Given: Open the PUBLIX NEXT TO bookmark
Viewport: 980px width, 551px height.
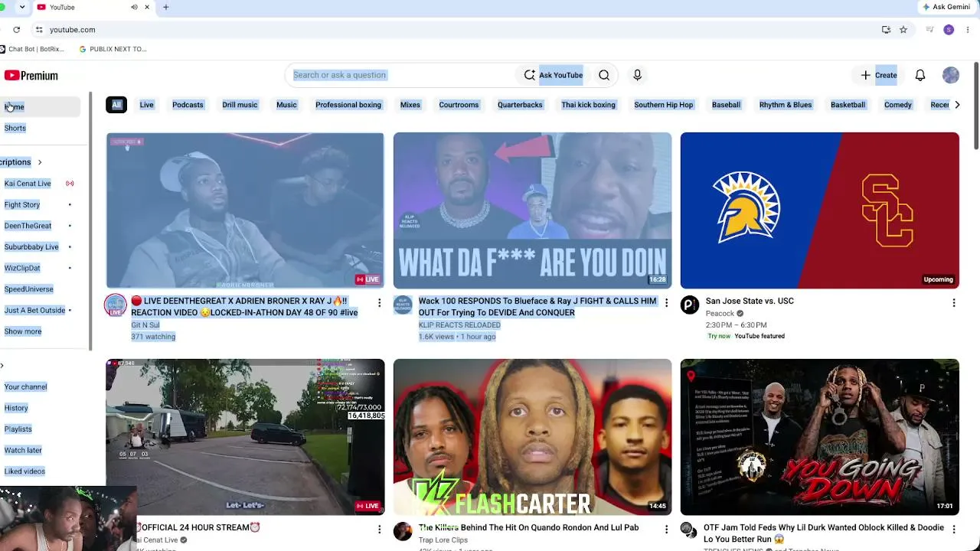Looking at the screenshot, I should point(113,49).
